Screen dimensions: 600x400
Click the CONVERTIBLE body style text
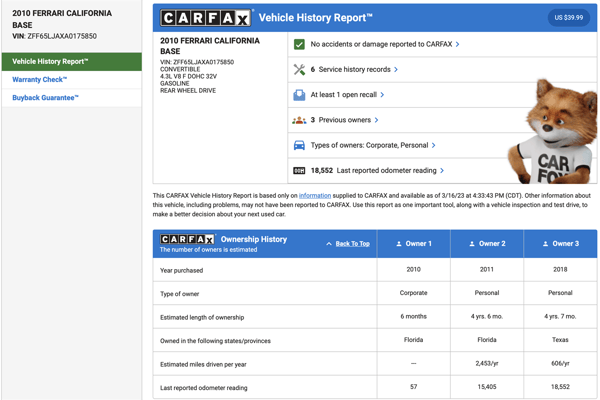coord(180,69)
